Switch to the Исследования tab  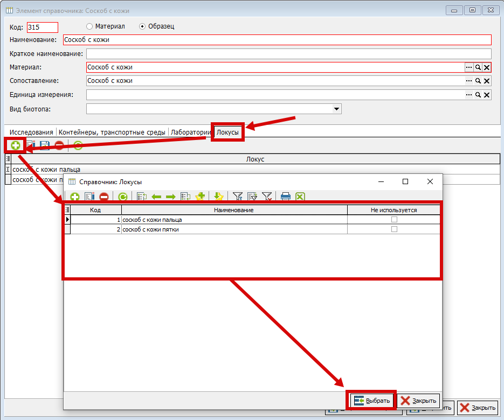point(31,132)
